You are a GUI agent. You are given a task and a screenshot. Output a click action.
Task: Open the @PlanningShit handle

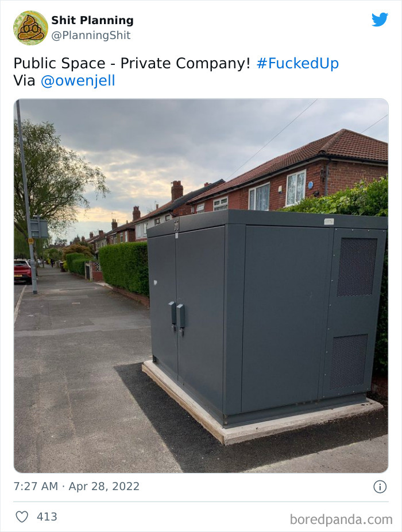click(91, 35)
